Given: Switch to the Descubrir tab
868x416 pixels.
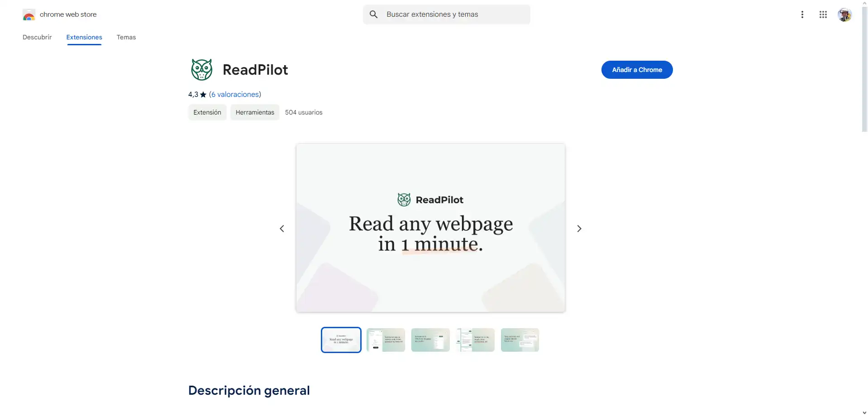Looking at the screenshot, I should point(37,37).
